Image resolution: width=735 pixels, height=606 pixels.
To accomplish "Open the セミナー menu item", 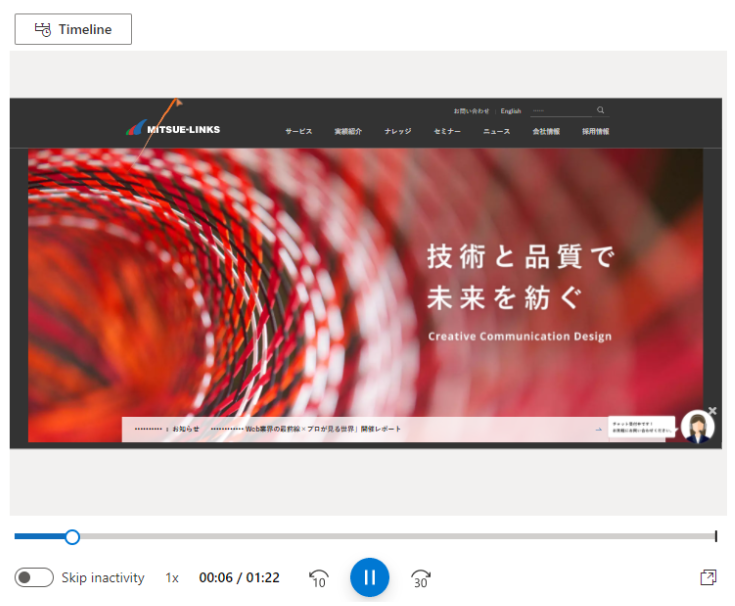I will [447, 131].
